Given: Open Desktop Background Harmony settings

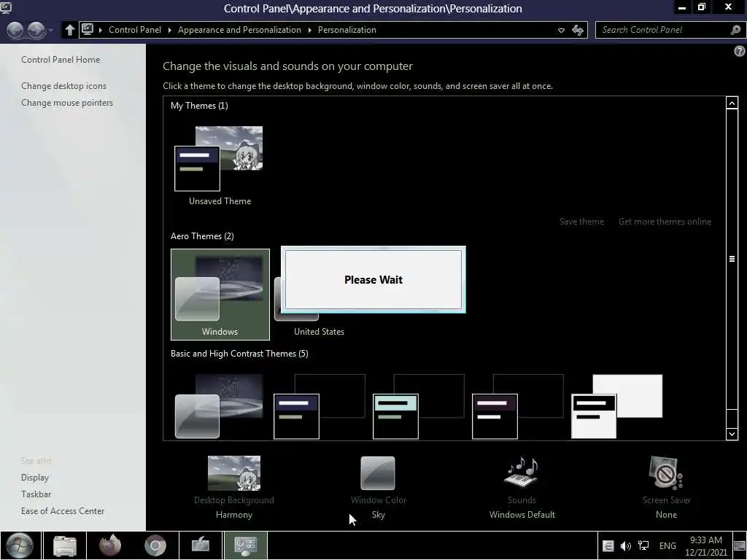Looking at the screenshot, I should [234, 488].
